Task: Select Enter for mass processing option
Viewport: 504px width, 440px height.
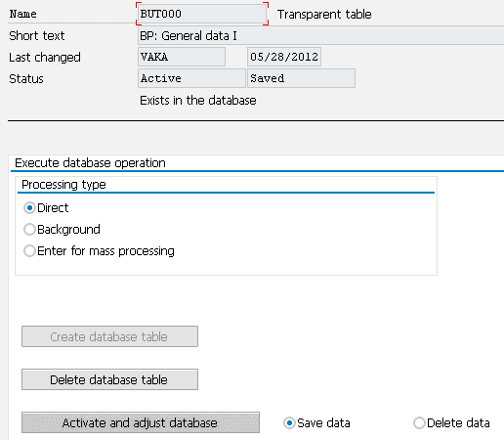Action: (x=29, y=251)
